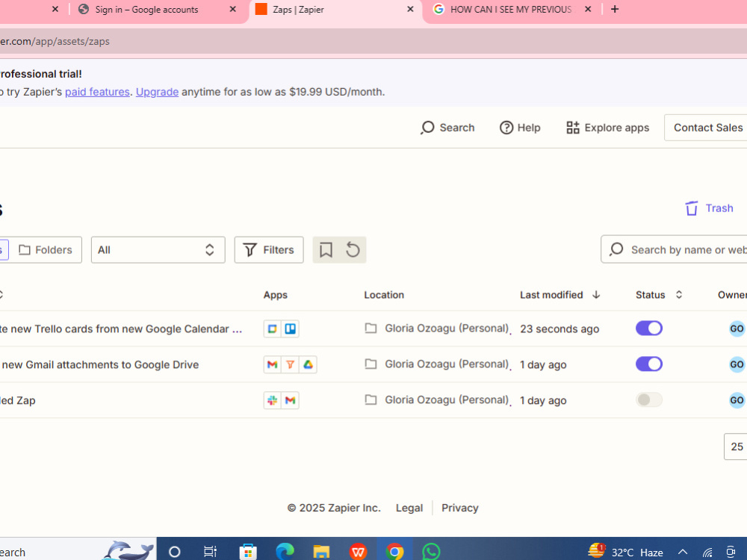Image resolution: width=747 pixels, height=560 pixels.
Task: Open WhatsApp from the taskbar
Action: pos(431,552)
